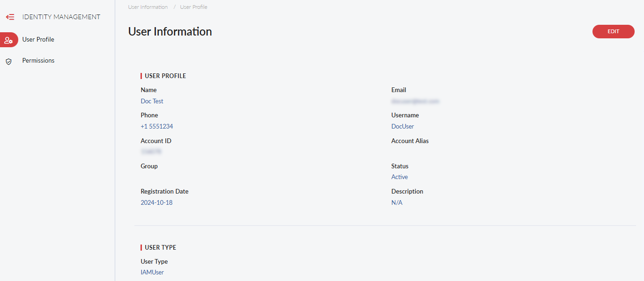Click the N/A description value
The height and width of the screenshot is (281, 644).
tap(397, 202)
